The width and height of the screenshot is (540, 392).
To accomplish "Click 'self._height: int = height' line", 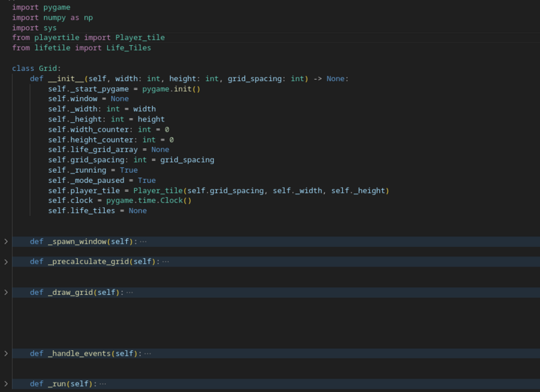I will point(107,119).
